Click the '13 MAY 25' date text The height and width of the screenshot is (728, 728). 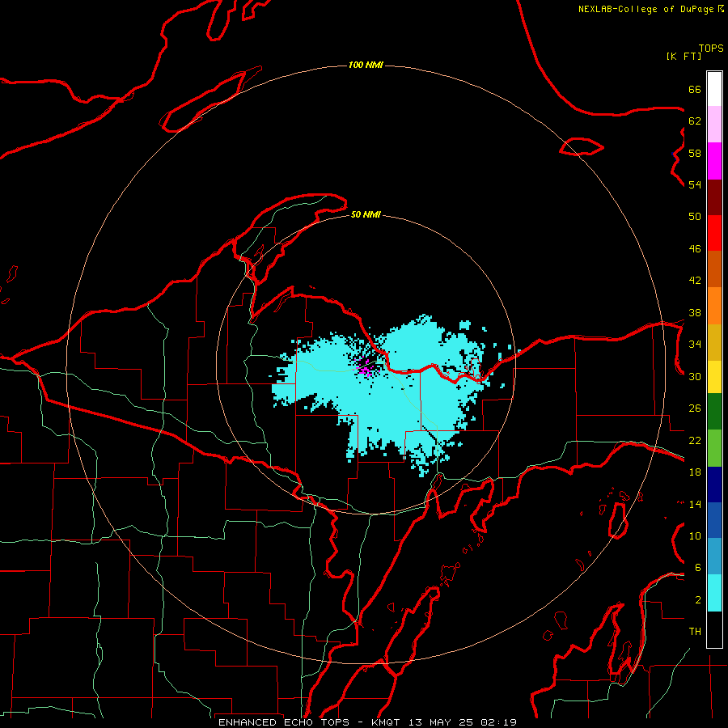coord(441,722)
